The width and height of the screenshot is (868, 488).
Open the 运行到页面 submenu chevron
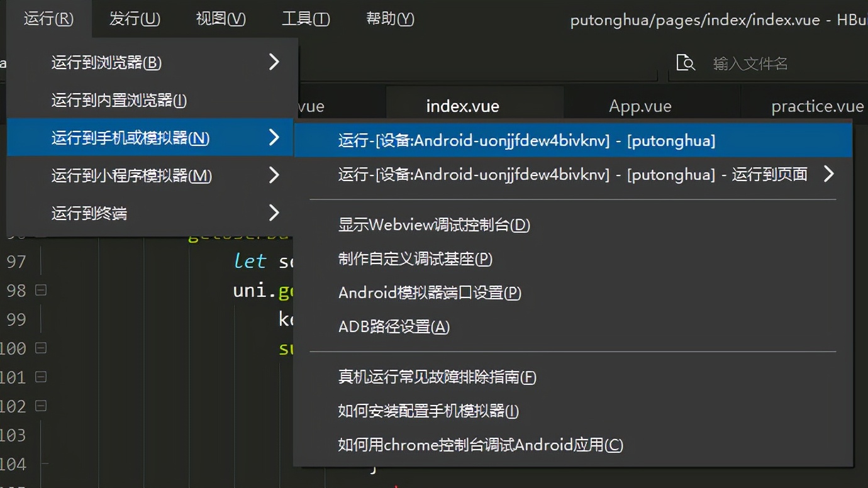[x=829, y=174]
